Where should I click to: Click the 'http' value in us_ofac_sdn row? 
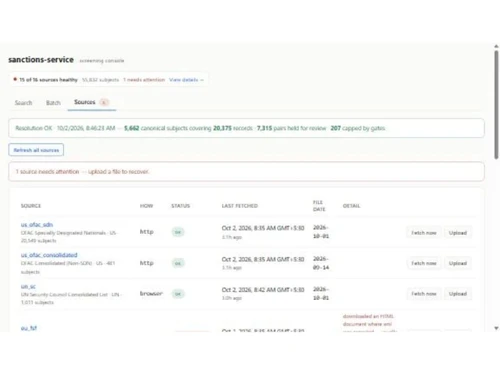tap(147, 232)
